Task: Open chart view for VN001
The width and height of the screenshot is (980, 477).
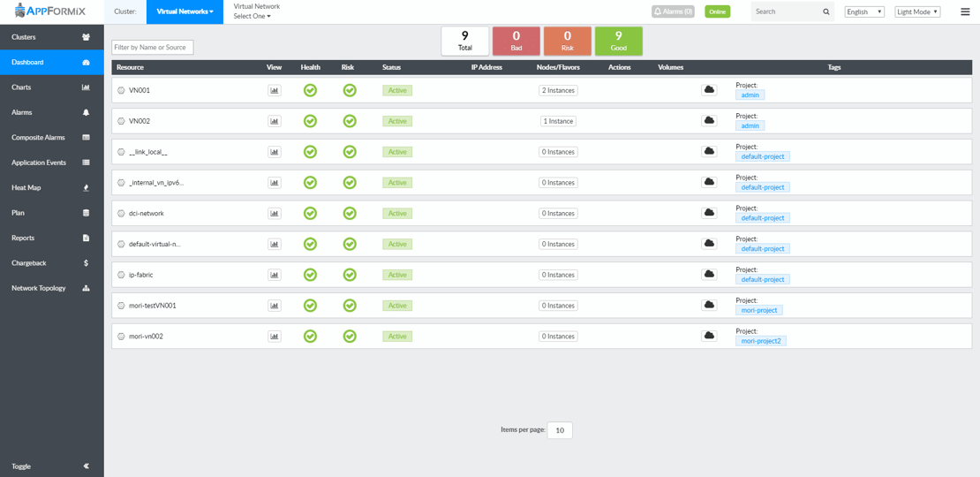Action: tap(275, 90)
